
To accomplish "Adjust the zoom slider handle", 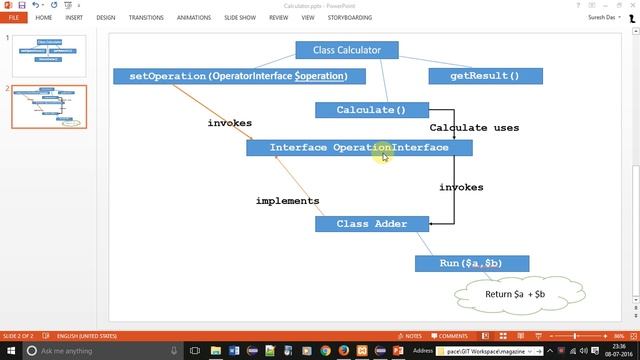I will pos(575,336).
